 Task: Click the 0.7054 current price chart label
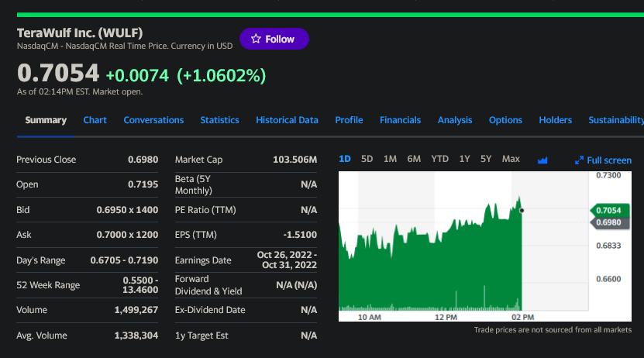(x=608, y=210)
